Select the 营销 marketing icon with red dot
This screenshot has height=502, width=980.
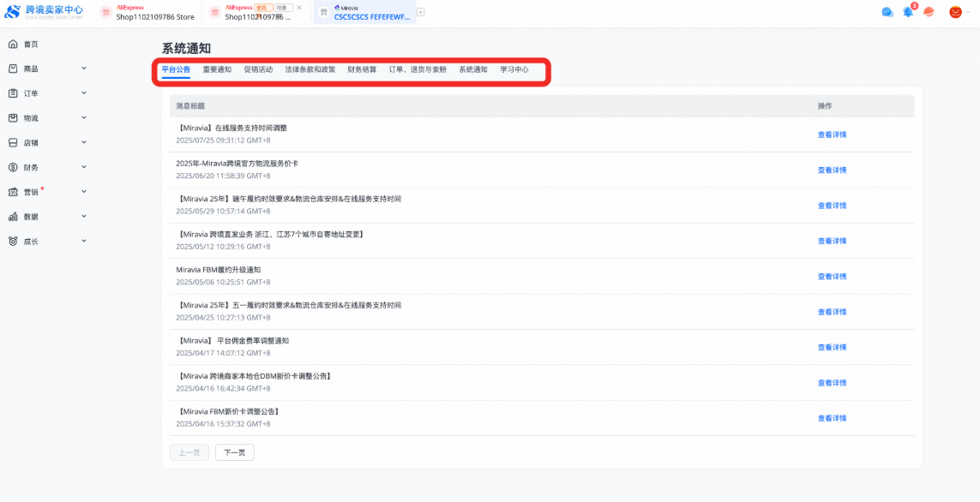pyautogui.click(x=12, y=192)
